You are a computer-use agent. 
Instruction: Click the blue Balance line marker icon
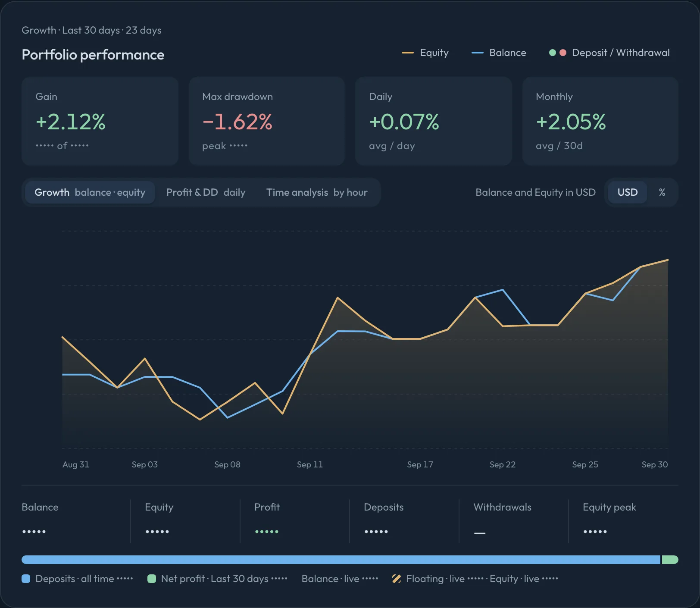point(477,53)
